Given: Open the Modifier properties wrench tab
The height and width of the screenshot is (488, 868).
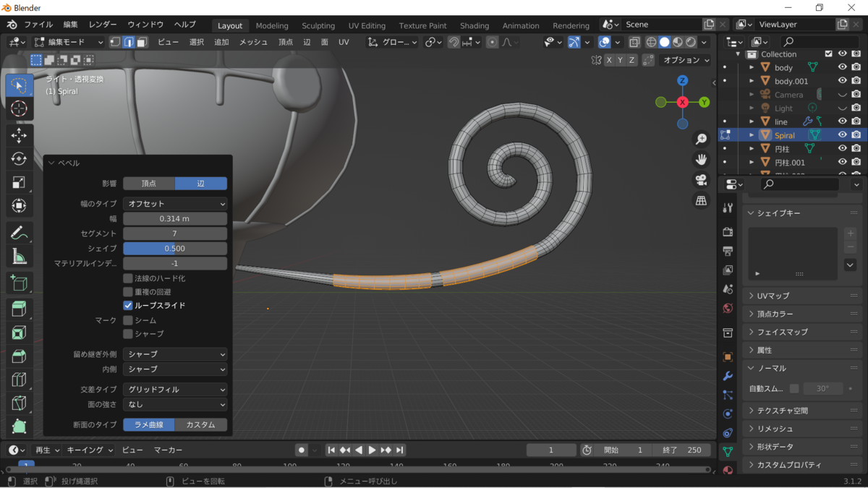Looking at the screenshot, I should (728, 376).
